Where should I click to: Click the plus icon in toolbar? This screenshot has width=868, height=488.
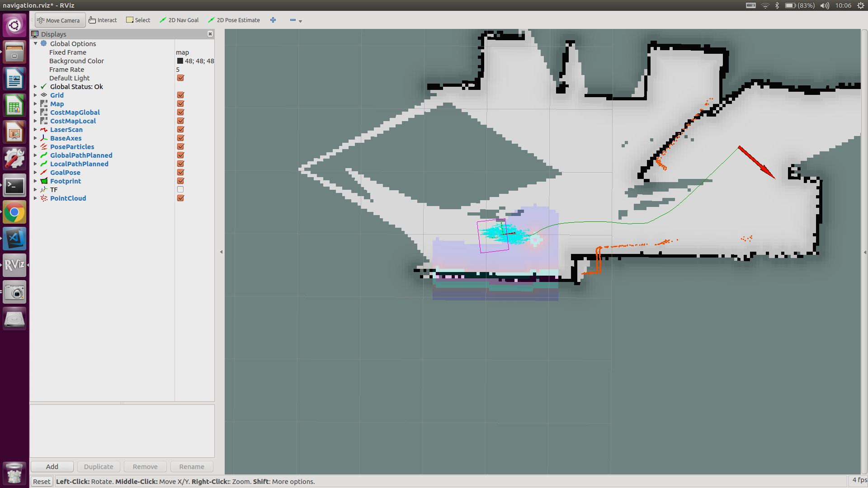[273, 20]
